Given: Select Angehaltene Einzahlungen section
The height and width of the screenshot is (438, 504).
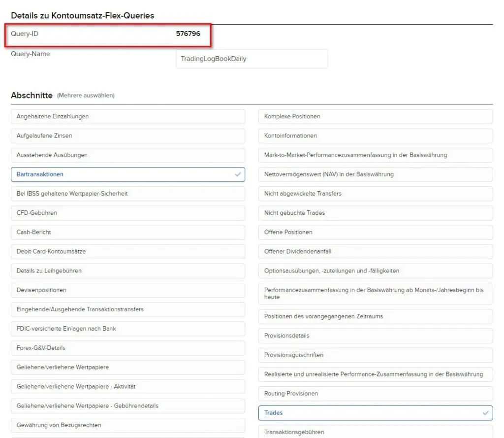Looking at the screenshot, I should click(x=128, y=116).
